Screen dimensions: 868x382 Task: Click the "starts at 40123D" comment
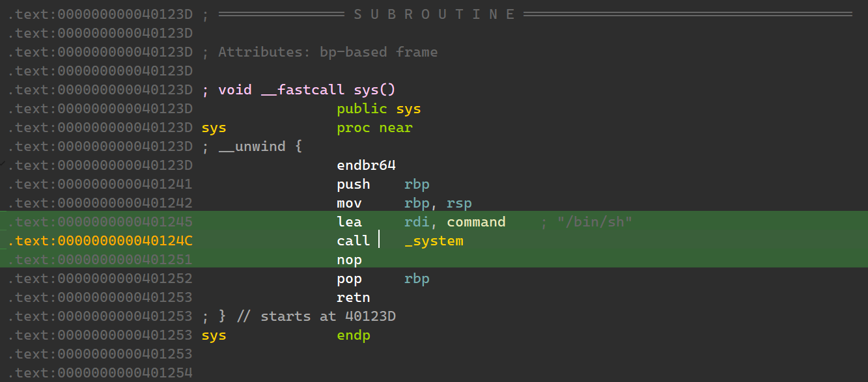coord(328,317)
